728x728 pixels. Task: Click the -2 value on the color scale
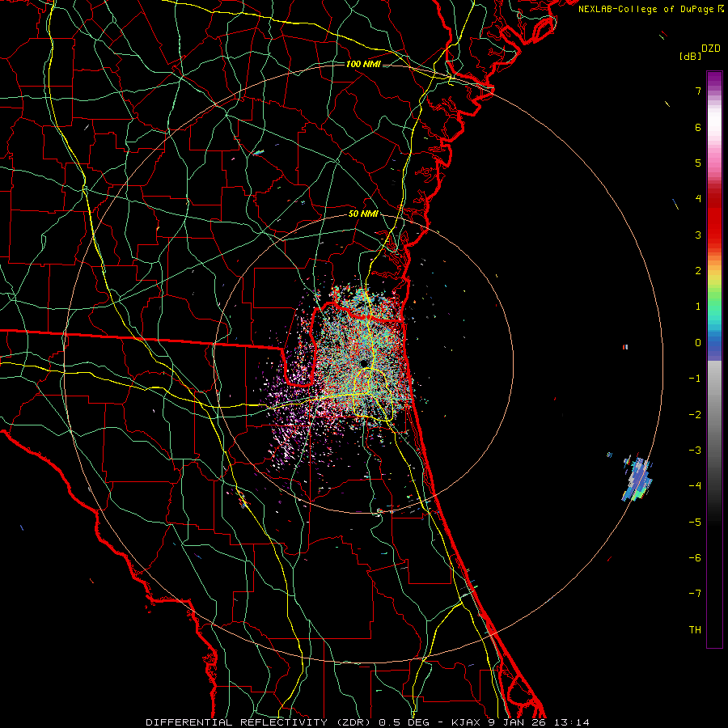695,415
